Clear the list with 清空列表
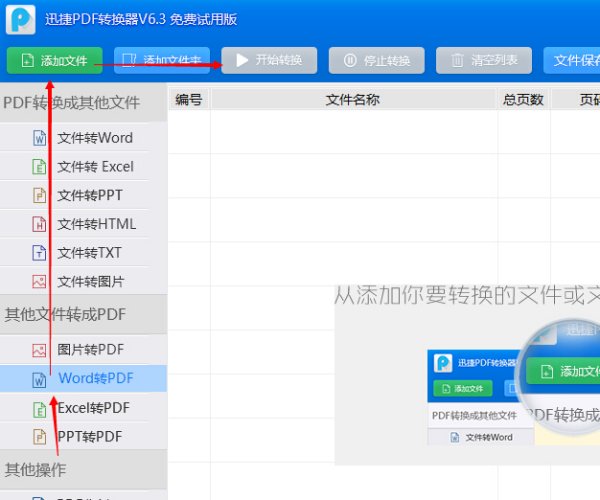The height and width of the screenshot is (500, 600). click(484, 60)
